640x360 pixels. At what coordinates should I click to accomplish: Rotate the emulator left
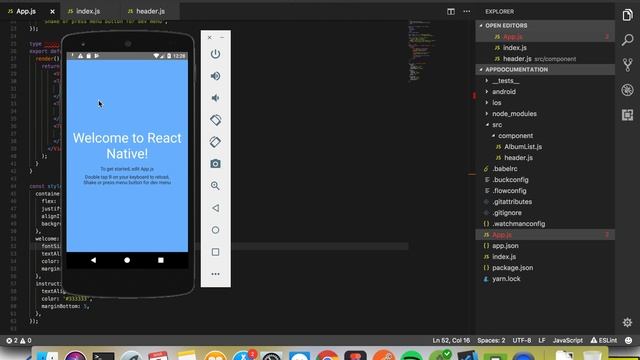coord(215,120)
